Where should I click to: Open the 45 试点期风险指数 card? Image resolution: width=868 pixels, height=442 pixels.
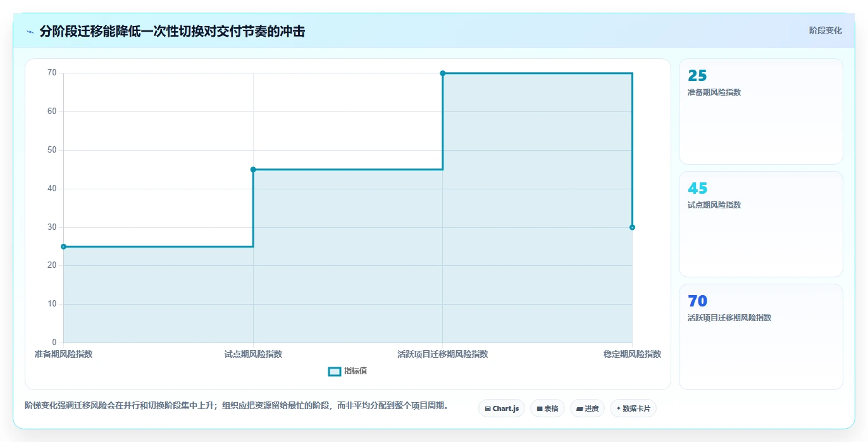[760, 224]
